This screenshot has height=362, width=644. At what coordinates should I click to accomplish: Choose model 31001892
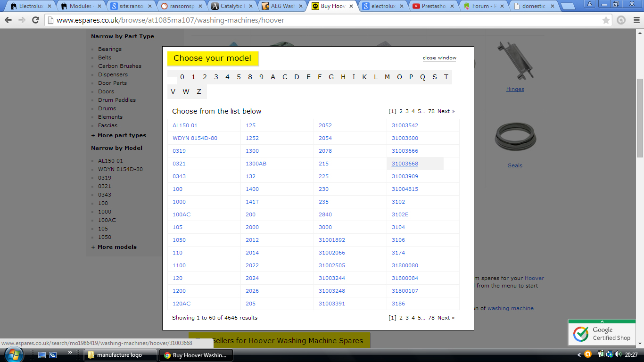(332, 240)
